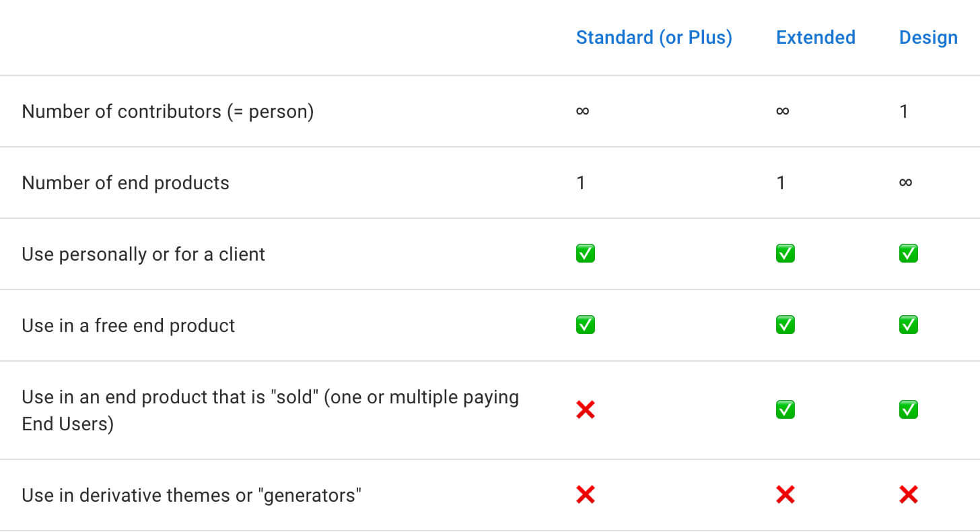Image resolution: width=980 pixels, height=532 pixels.
Task: Click Standard red cross for sold end product
Action: point(586,409)
